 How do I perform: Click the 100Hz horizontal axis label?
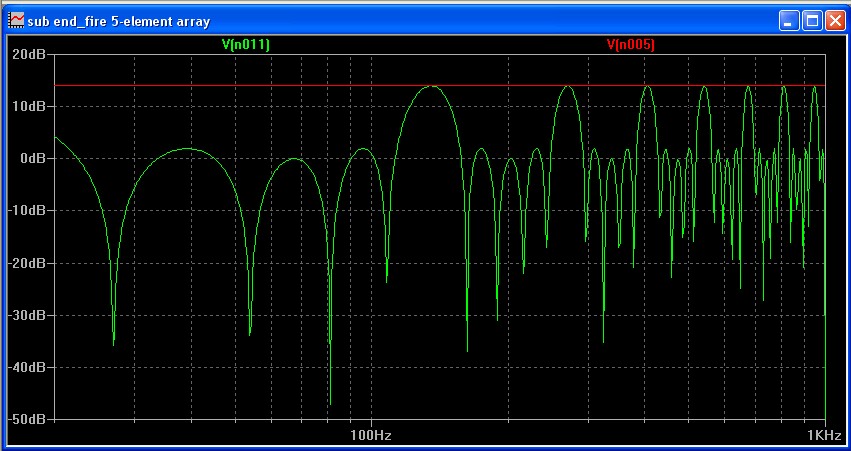click(x=371, y=435)
